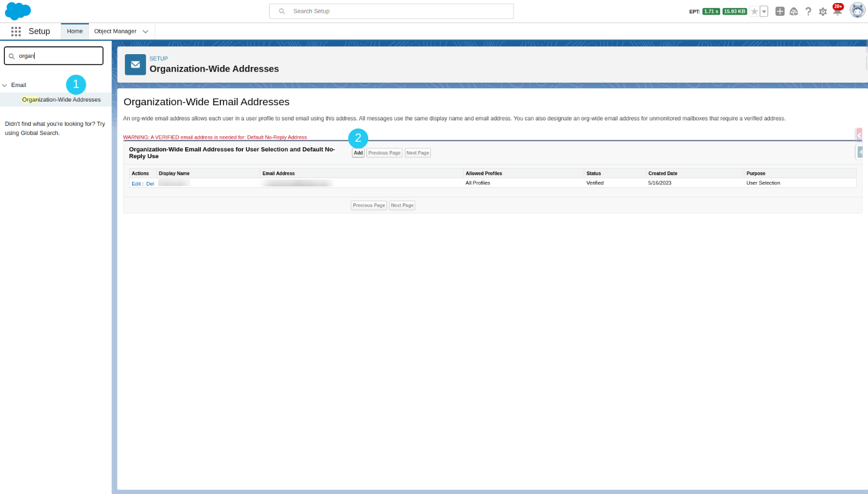
Task: View notifications via the bell icon
Action: pyautogui.click(x=837, y=11)
